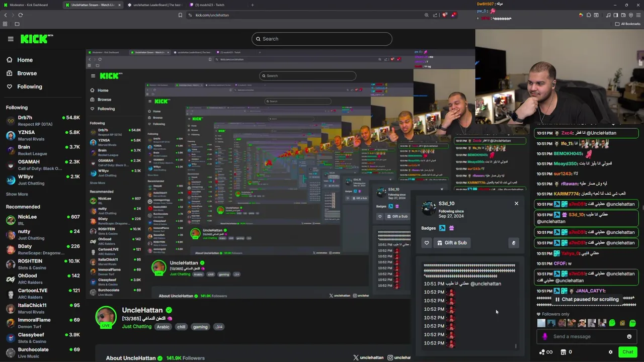This screenshot has width=644, height=362.
Task: Click the heart follow button on S3d_10 card
Action: click(x=427, y=243)
